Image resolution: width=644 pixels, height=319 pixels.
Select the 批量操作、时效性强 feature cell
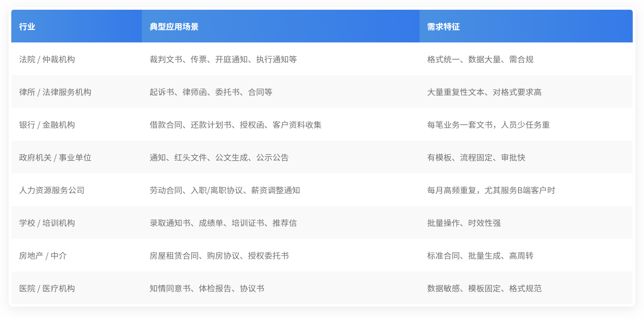[464, 223]
